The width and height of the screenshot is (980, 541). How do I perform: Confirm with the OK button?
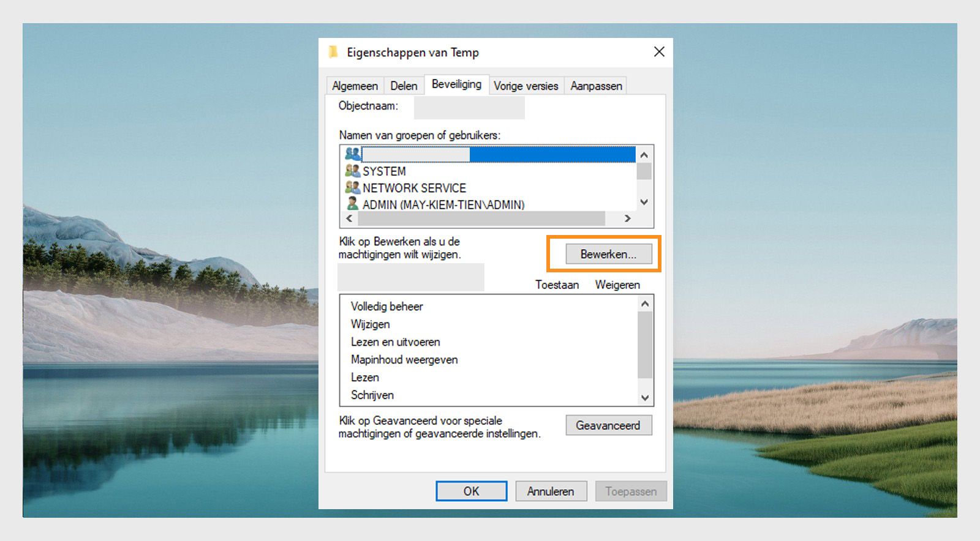click(471, 491)
